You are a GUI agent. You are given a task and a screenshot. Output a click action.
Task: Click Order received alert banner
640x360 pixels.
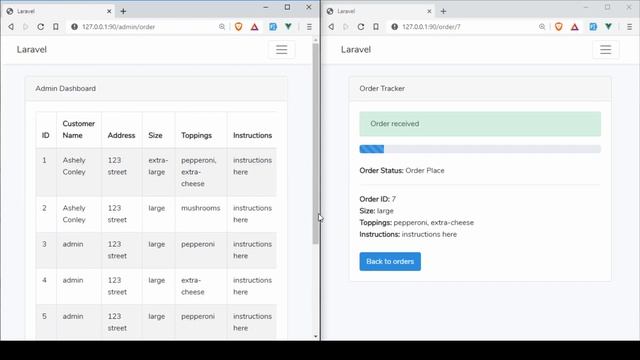(x=480, y=124)
